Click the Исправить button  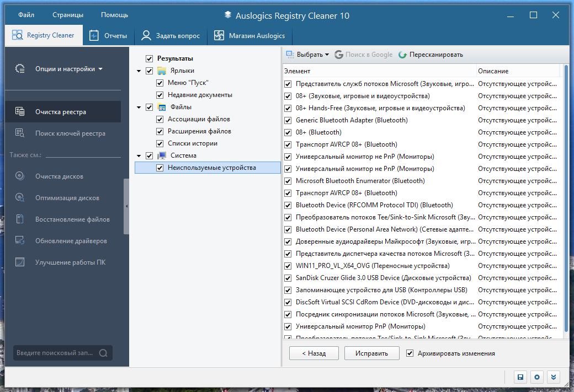[x=371, y=353]
